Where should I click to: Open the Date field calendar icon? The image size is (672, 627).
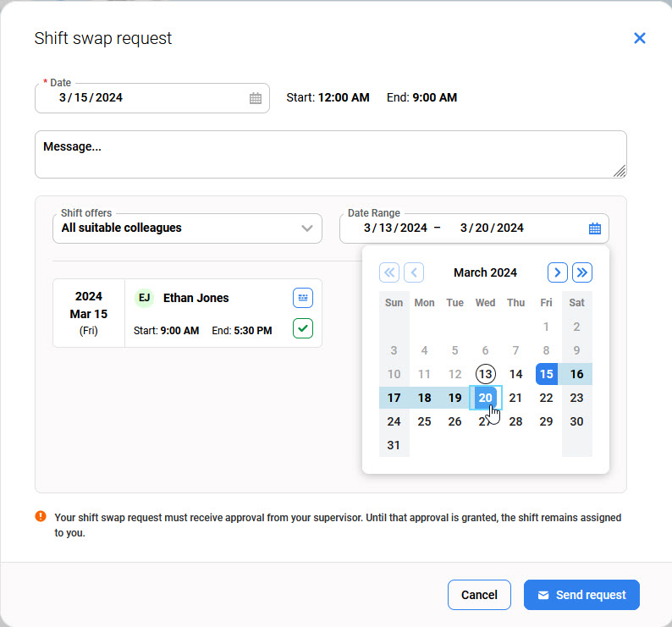pyautogui.click(x=256, y=98)
